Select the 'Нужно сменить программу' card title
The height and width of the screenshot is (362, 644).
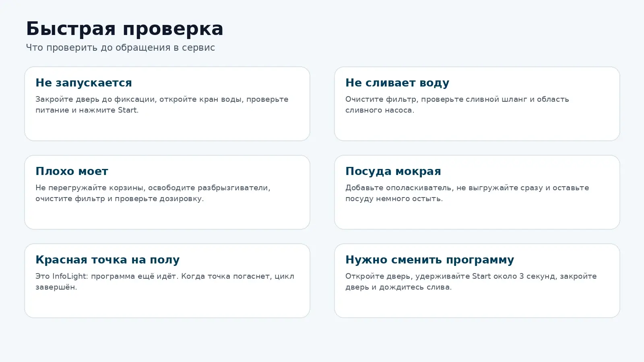(x=430, y=260)
